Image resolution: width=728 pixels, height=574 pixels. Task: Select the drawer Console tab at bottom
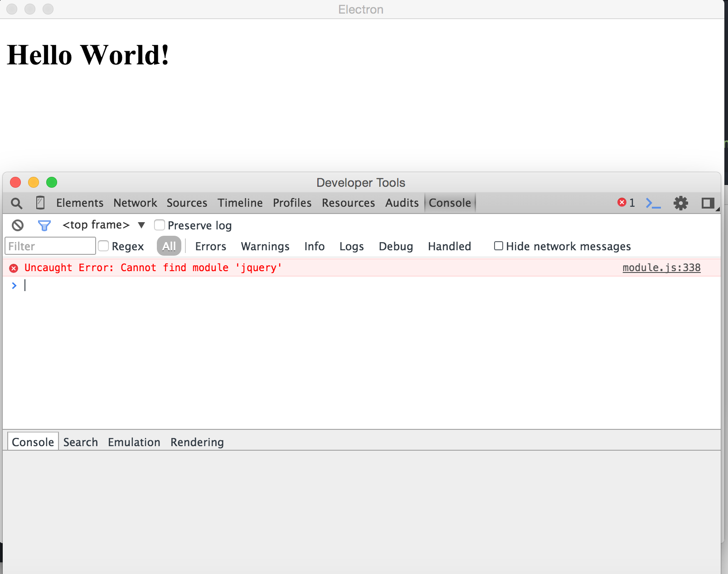(x=33, y=442)
